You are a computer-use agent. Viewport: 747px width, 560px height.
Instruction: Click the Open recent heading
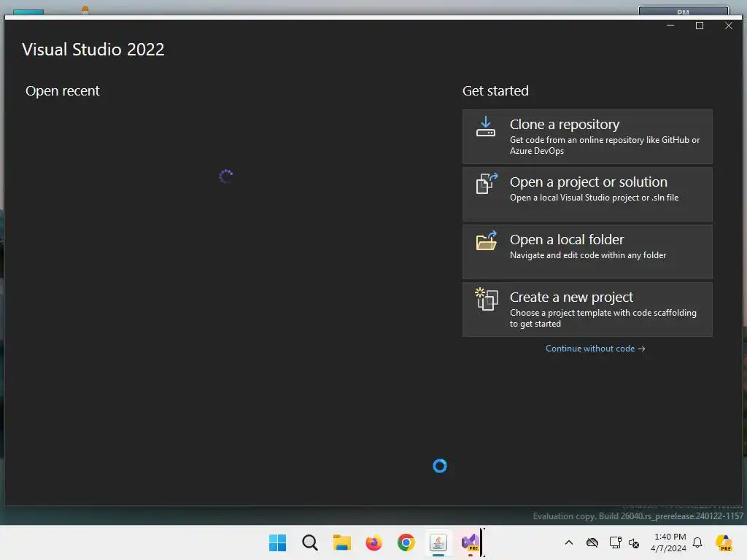[x=63, y=91]
